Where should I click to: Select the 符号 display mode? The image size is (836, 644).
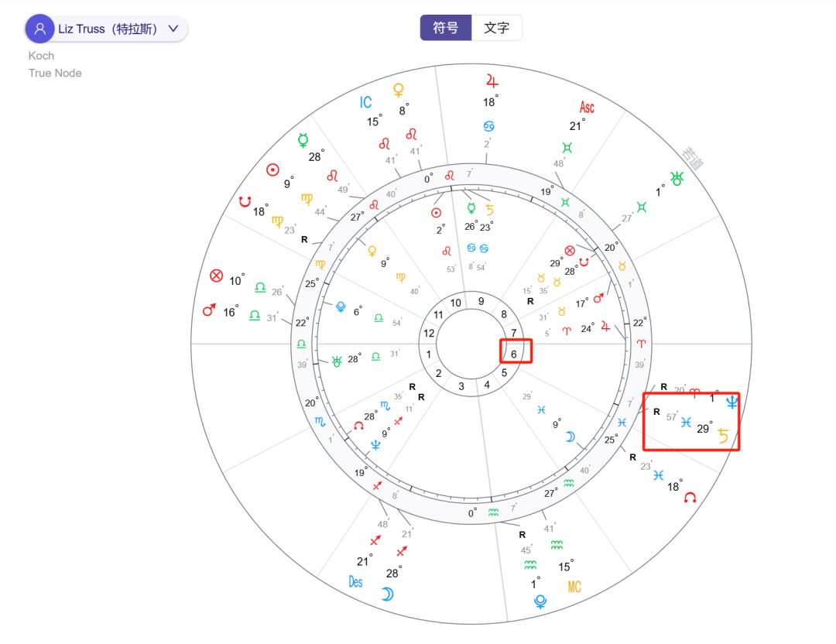coord(445,26)
